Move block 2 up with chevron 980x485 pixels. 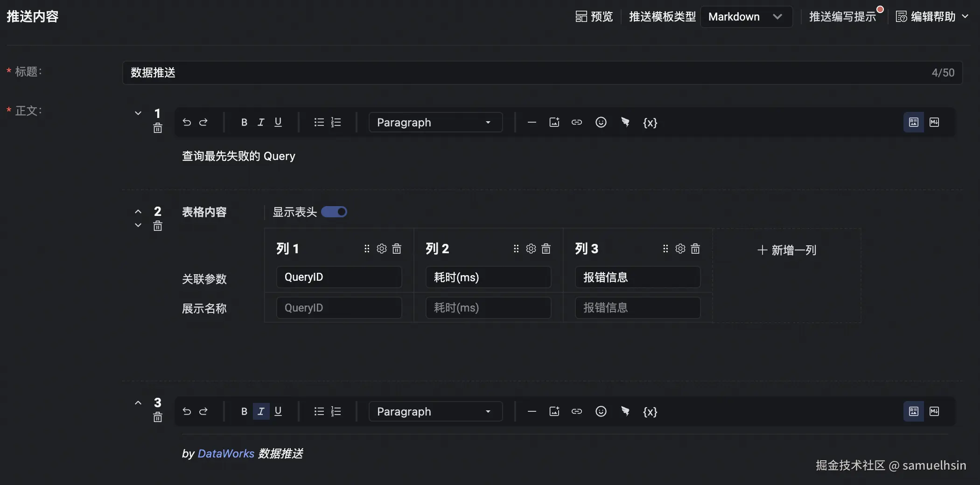(x=138, y=211)
